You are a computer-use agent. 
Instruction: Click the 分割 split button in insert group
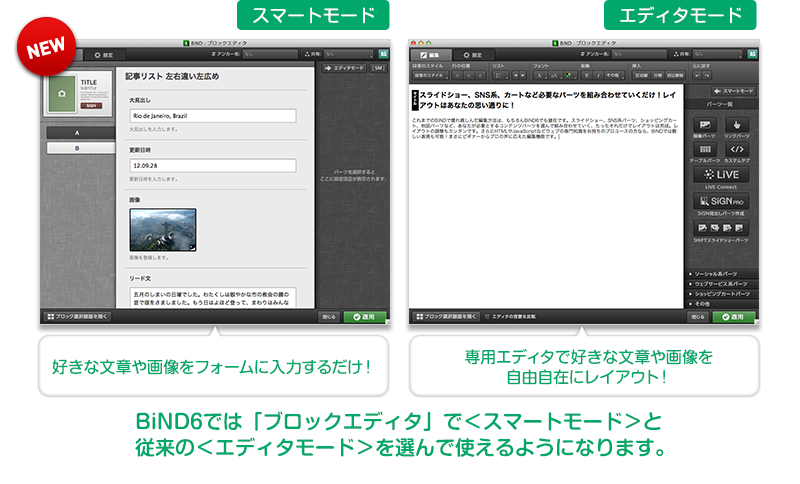[x=658, y=75]
